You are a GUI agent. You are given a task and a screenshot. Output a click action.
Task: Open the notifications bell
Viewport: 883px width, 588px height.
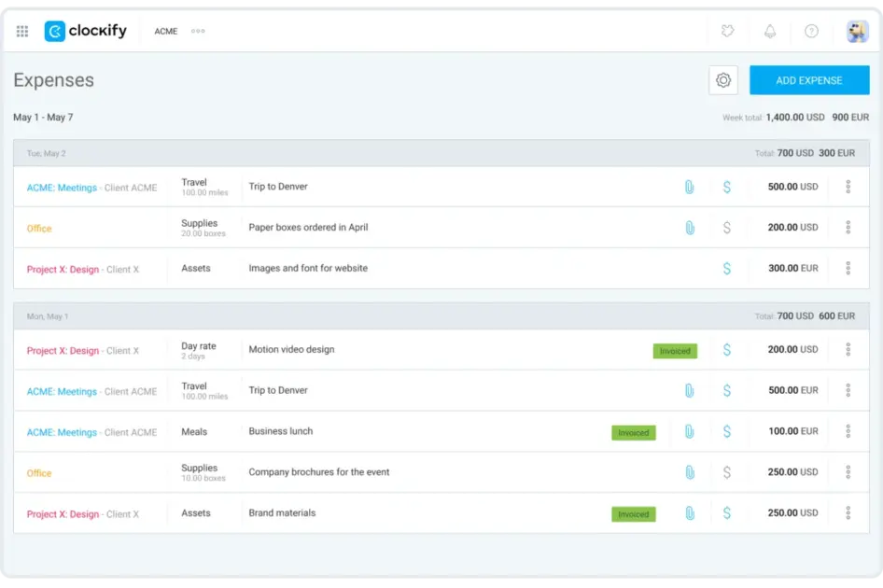[770, 31]
